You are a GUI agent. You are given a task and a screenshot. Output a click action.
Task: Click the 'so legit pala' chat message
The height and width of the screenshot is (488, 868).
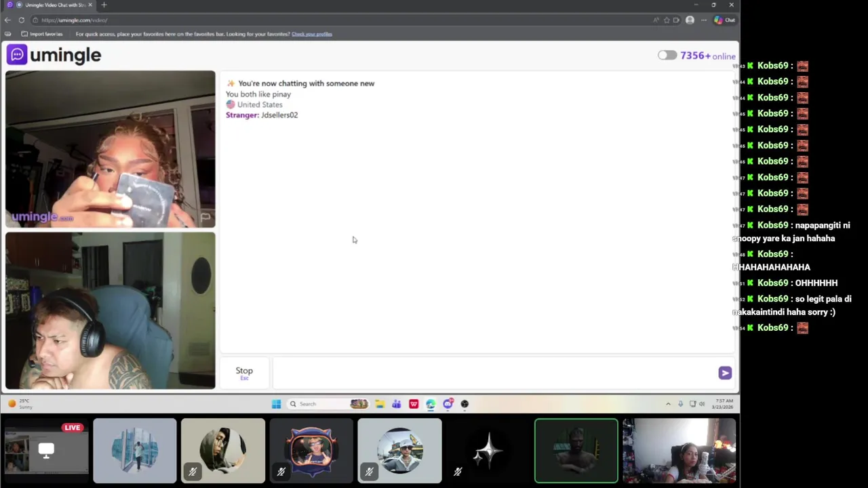click(x=792, y=306)
